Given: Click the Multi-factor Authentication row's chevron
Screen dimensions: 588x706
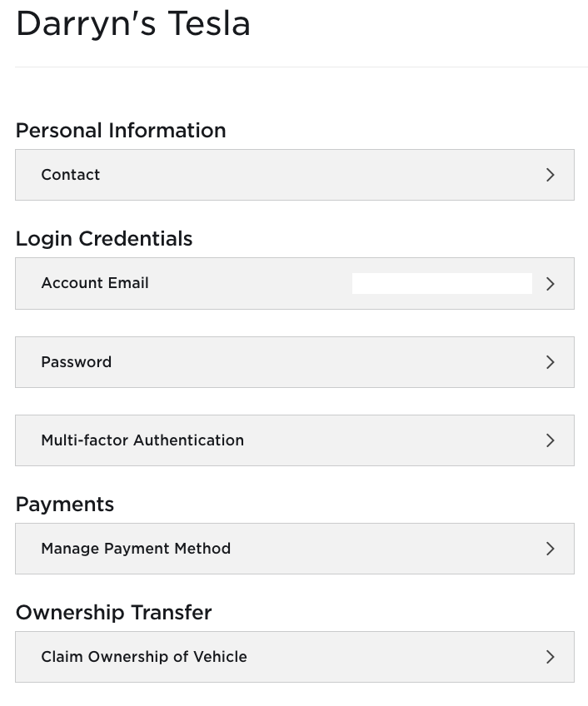Looking at the screenshot, I should coord(550,440).
